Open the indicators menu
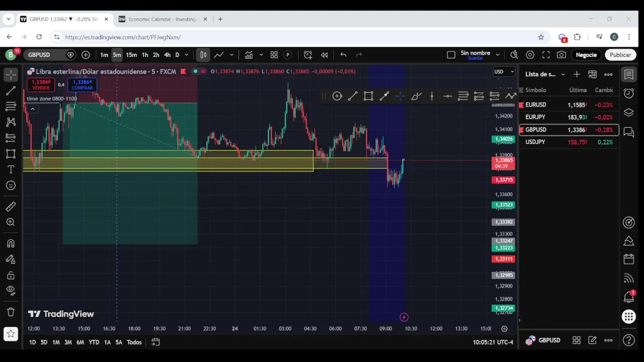Screen dimensions: 644x362 point(249,55)
